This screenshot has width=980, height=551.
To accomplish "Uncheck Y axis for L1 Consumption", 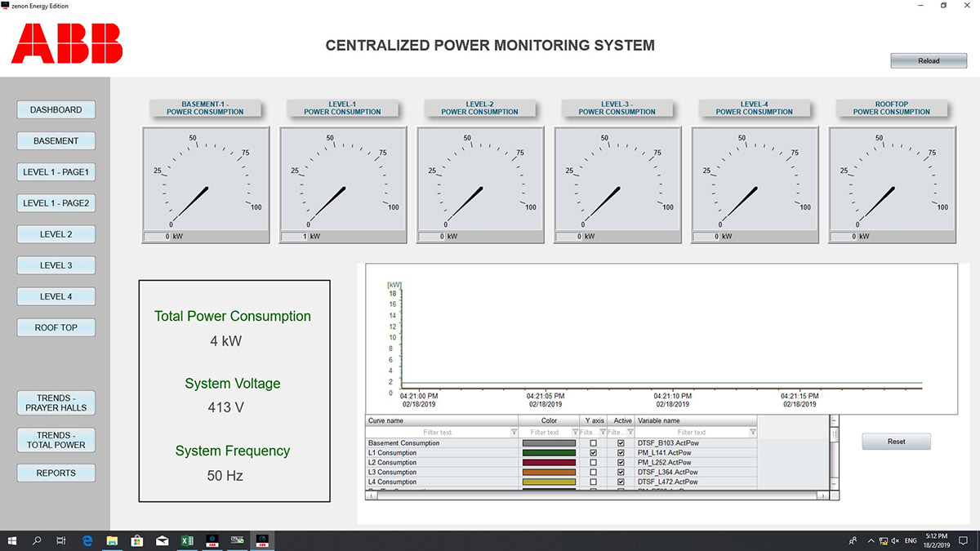I will (593, 453).
